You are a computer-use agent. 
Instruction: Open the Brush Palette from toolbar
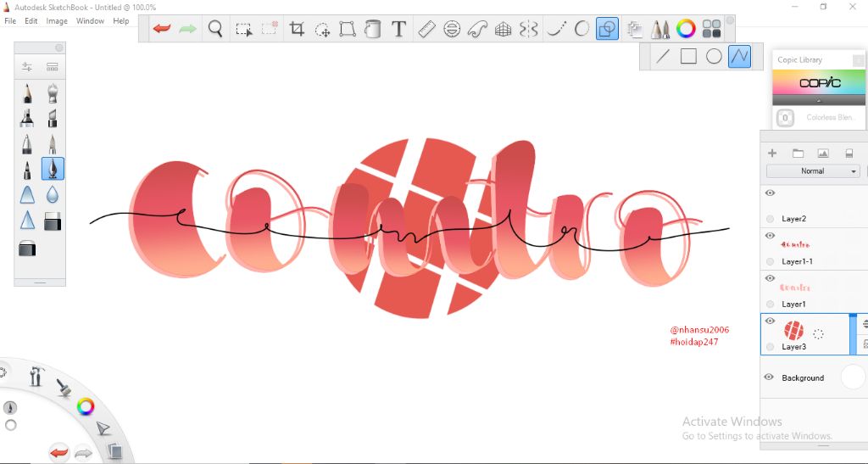(x=659, y=29)
